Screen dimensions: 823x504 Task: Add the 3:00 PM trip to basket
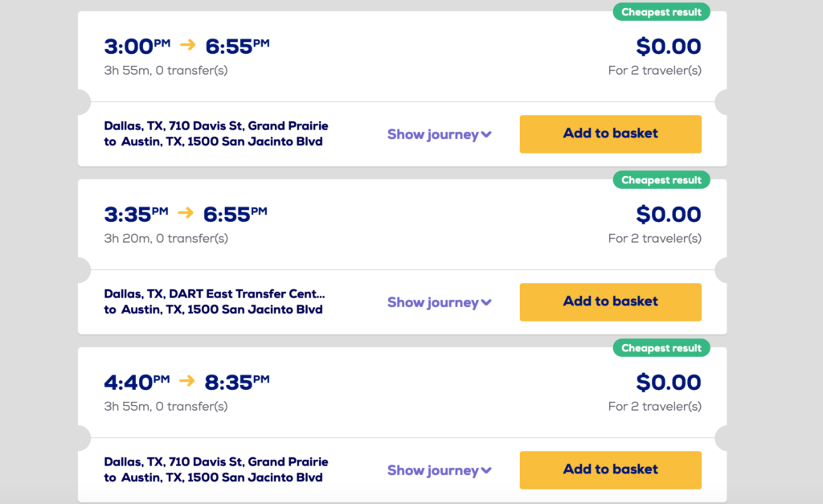click(x=611, y=134)
